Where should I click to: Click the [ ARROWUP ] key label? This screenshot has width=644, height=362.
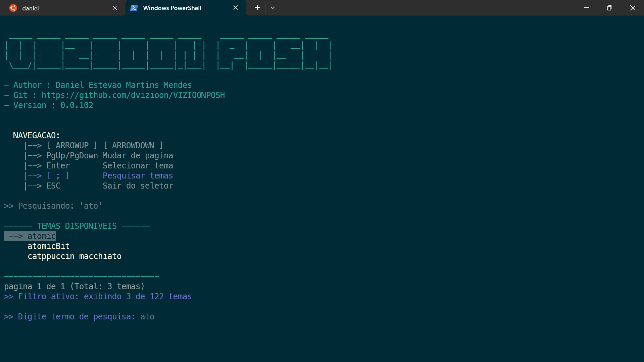coord(72,146)
